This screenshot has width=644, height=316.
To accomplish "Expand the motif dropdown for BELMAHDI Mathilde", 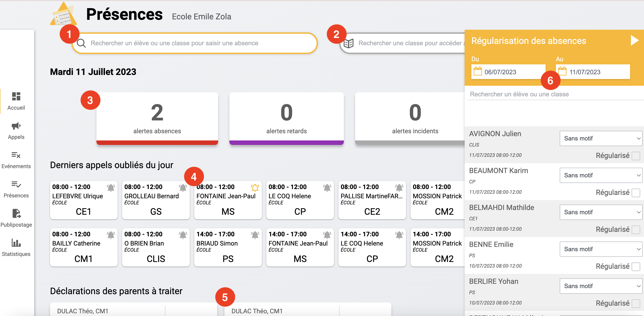I will 601,212.
